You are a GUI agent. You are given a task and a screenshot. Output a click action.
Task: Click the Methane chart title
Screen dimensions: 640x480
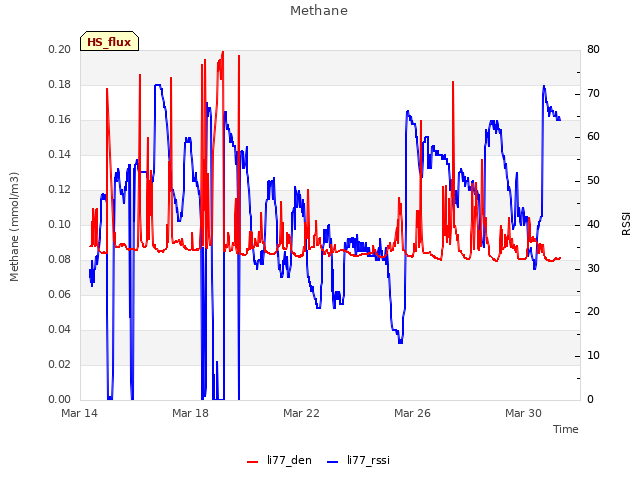[x=319, y=11]
